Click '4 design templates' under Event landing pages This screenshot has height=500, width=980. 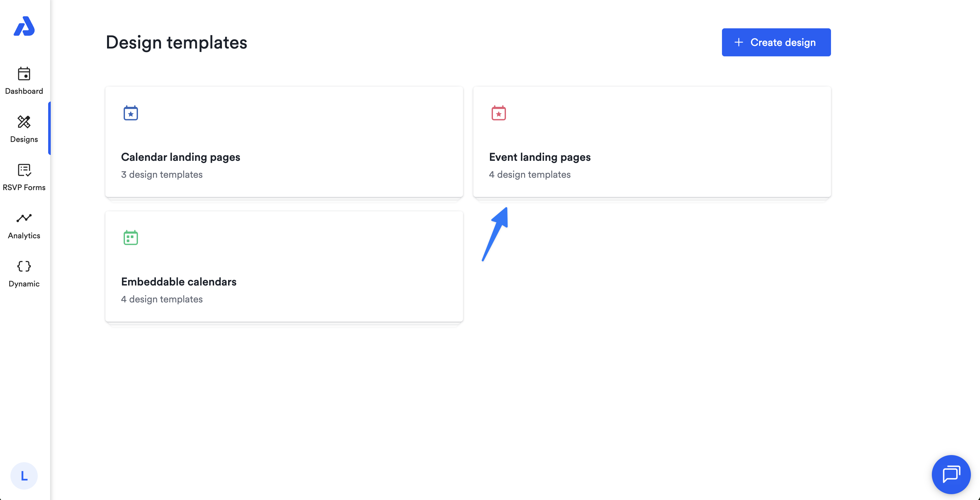(x=530, y=174)
